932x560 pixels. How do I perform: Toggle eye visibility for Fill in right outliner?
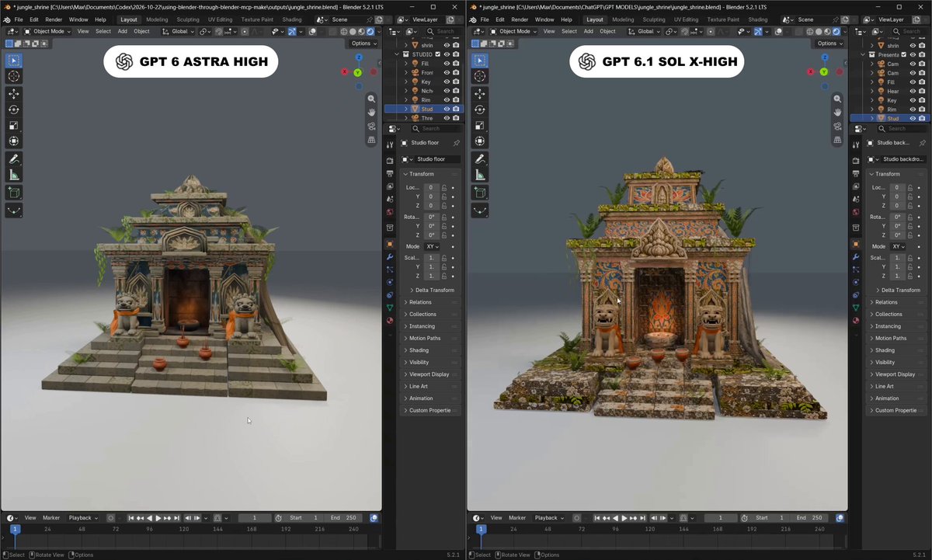point(913,82)
